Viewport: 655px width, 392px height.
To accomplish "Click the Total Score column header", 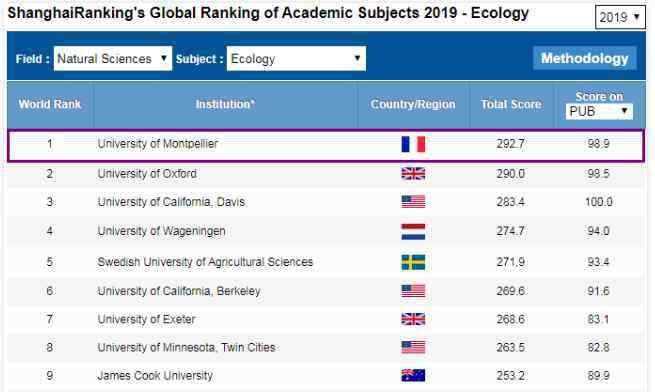I will click(x=511, y=104).
